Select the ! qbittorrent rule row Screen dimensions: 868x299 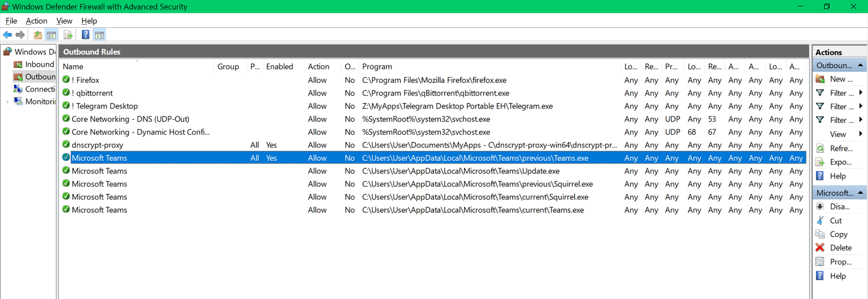tap(433, 93)
